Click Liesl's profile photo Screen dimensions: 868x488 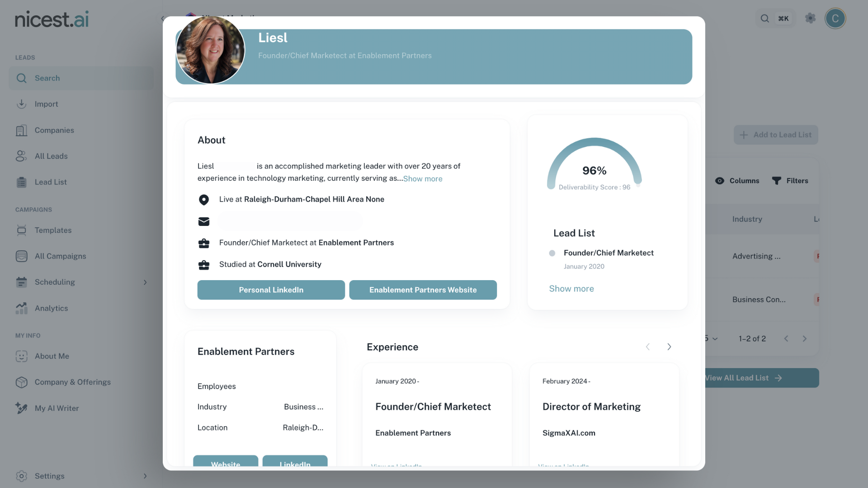coord(211,50)
